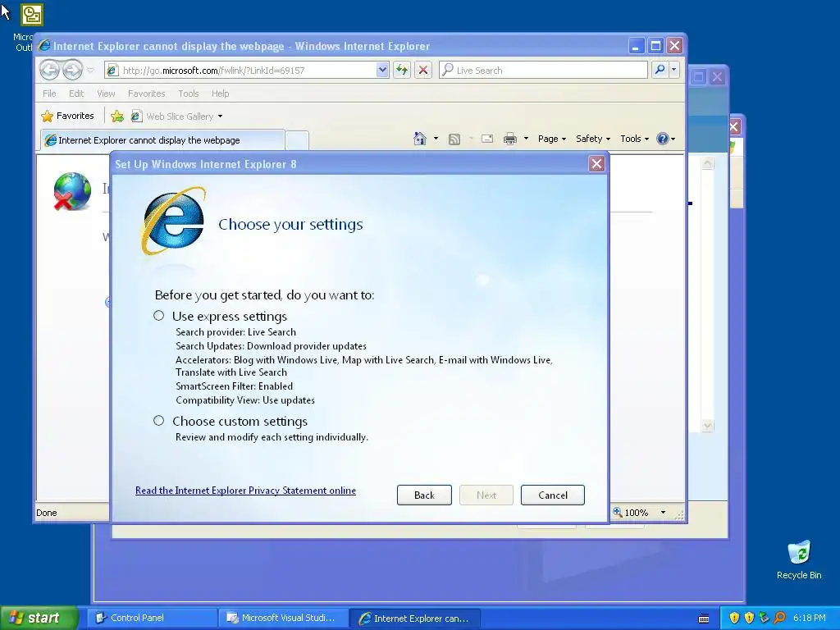This screenshot has width=840, height=630.
Task: Click the Read Mail envelope icon
Action: pos(487,139)
